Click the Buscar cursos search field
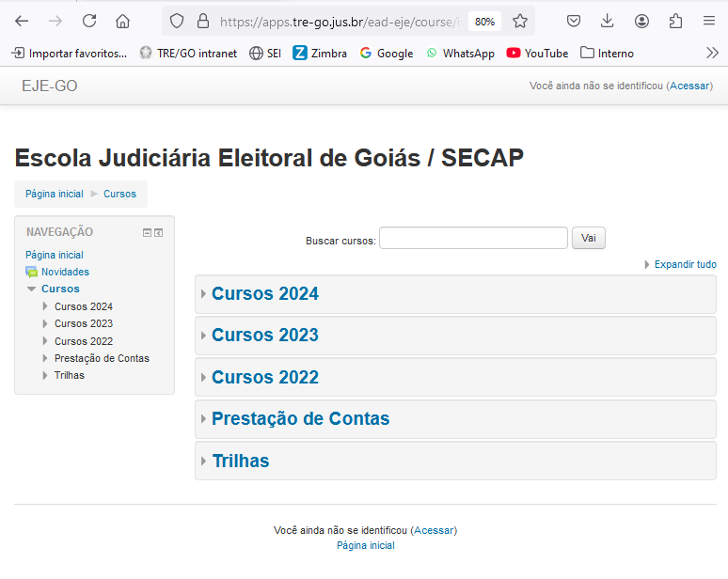This screenshot has width=728, height=579. pos(473,239)
